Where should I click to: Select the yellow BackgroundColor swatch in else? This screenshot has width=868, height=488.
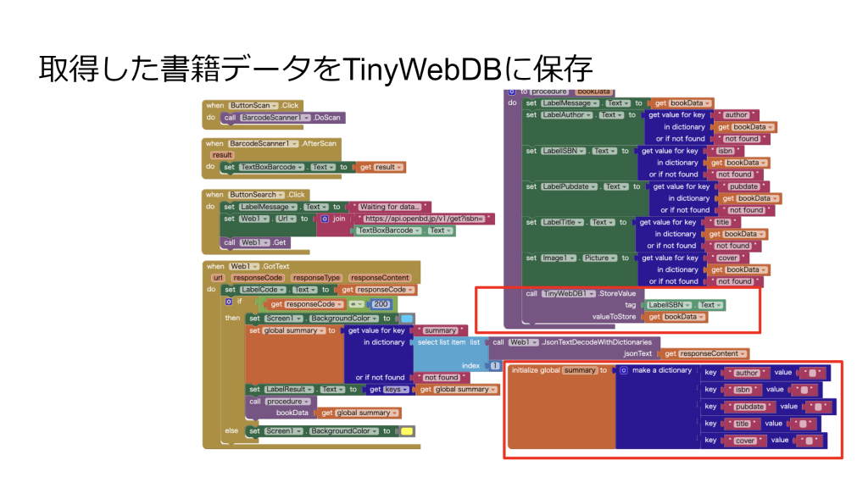pos(407,431)
